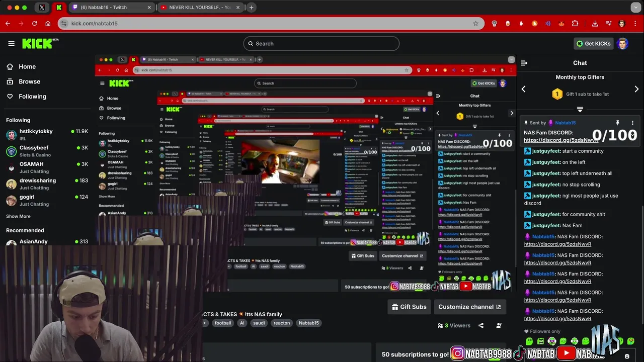Close the Nabtab16 Twitch tab
Viewport: 644px width, 362px height.
pos(149,8)
